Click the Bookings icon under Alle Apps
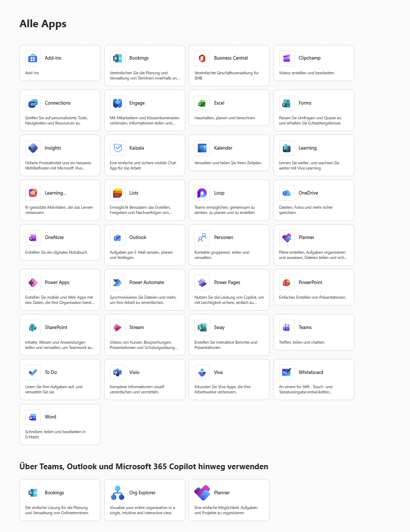 coord(117,59)
